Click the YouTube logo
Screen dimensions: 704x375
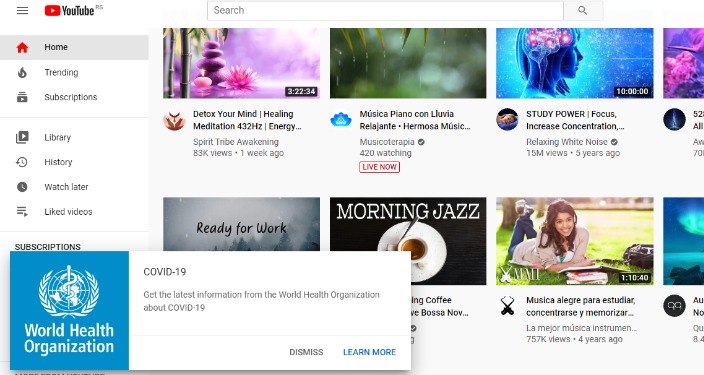pyautogui.click(x=70, y=10)
